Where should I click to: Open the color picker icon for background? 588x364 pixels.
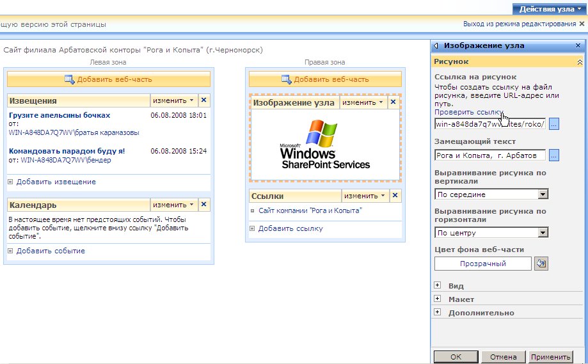point(541,264)
